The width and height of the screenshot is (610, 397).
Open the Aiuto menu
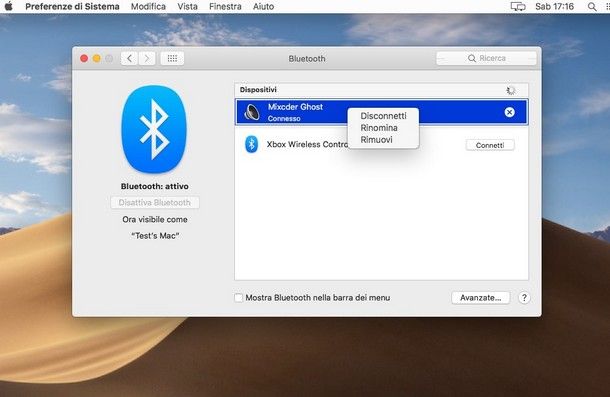[263, 7]
